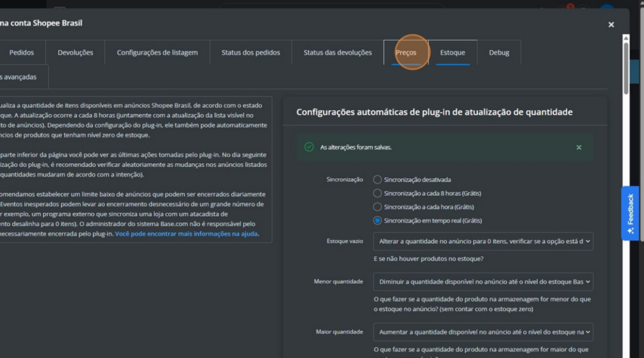Open the 'Status dos pedidos' tab
The height and width of the screenshot is (358, 644).
[250, 53]
